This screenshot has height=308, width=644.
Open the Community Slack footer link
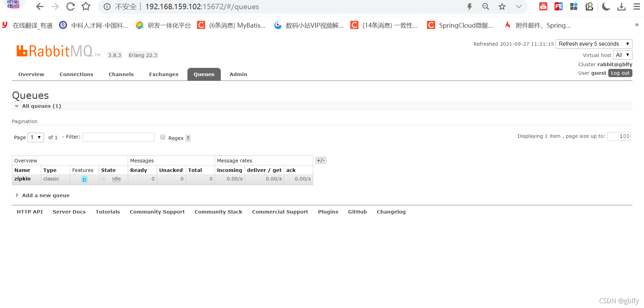[218, 212]
